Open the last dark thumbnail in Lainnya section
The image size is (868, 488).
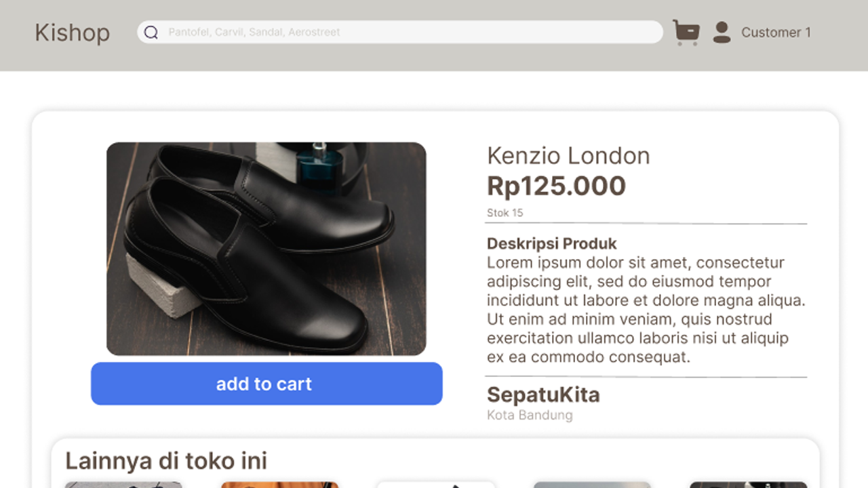tap(748, 484)
